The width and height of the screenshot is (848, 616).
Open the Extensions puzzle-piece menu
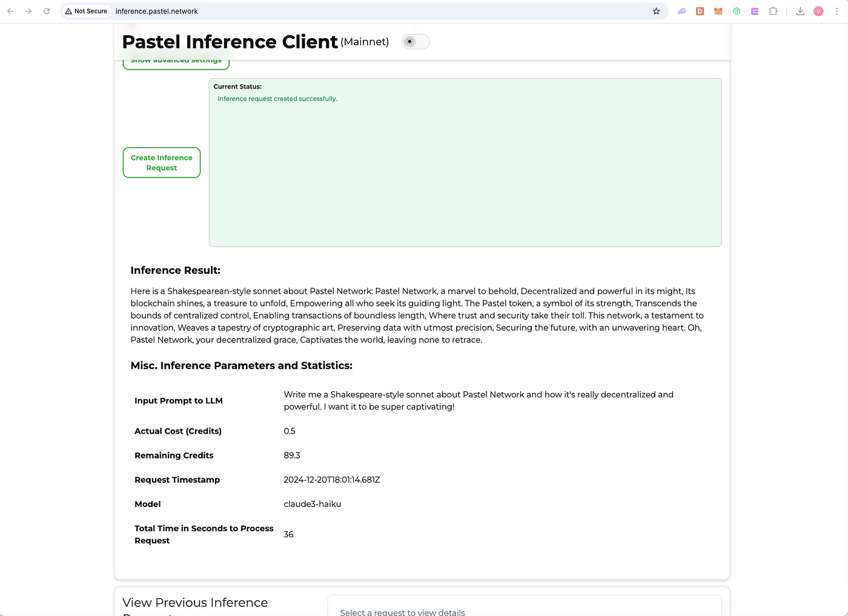point(773,11)
